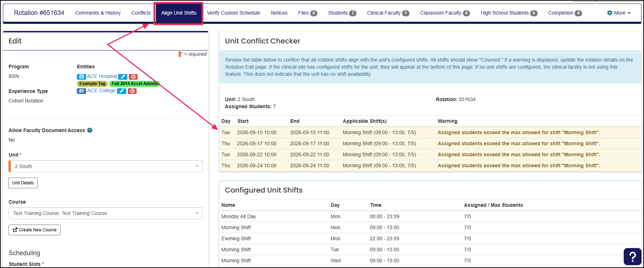Click the Assigned / Max Students column header
644x268 pixels.
coord(493,205)
